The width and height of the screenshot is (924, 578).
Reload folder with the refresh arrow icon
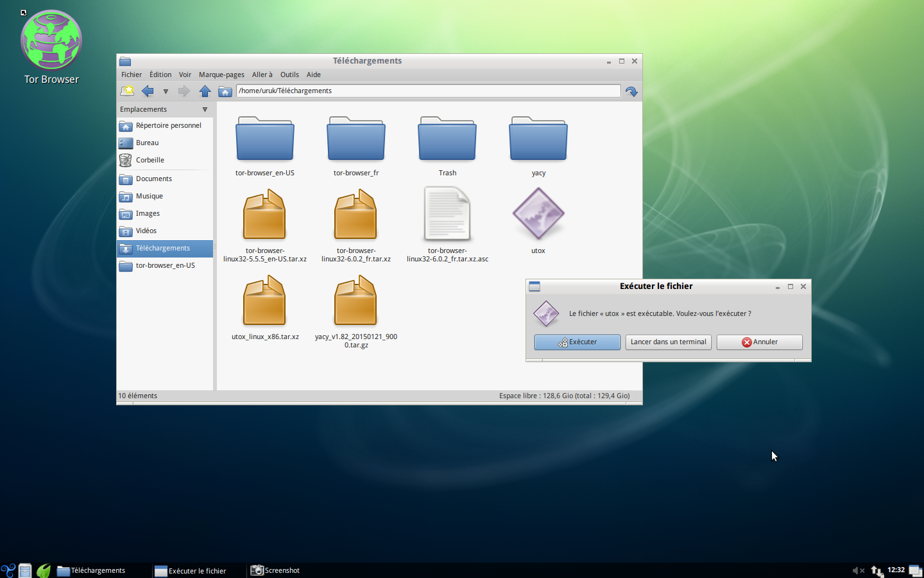(x=631, y=91)
